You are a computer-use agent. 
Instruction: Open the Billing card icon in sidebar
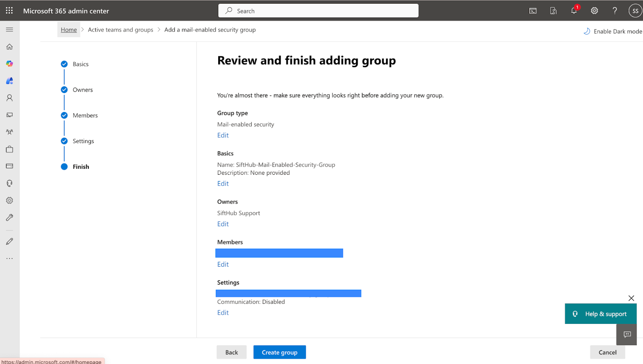[10, 166]
